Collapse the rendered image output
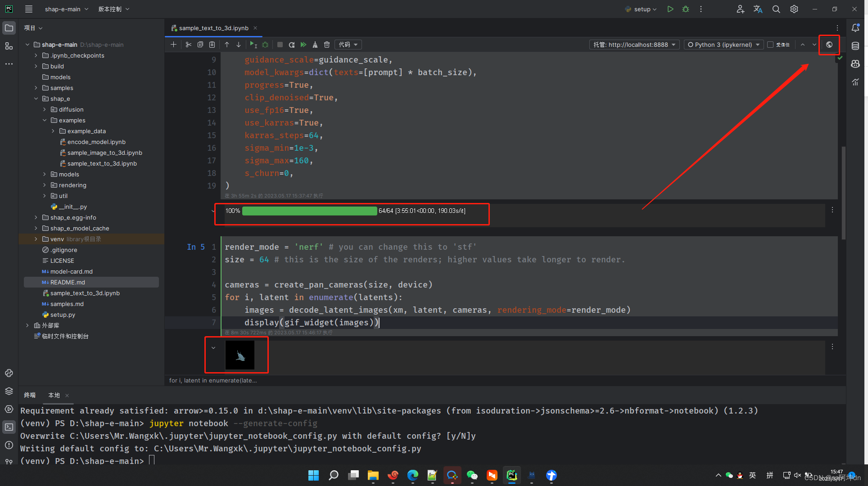The height and width of the screenshot is (486, 868). [213, 347]
